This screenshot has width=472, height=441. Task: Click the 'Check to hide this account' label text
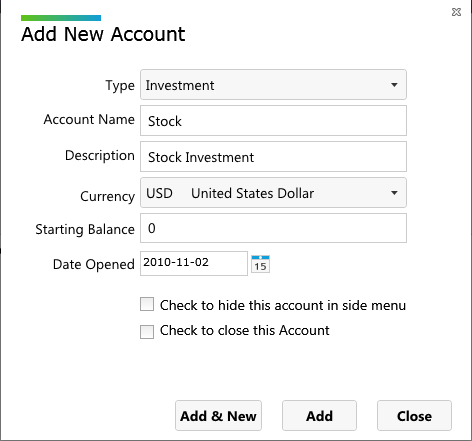coord(283,305)
